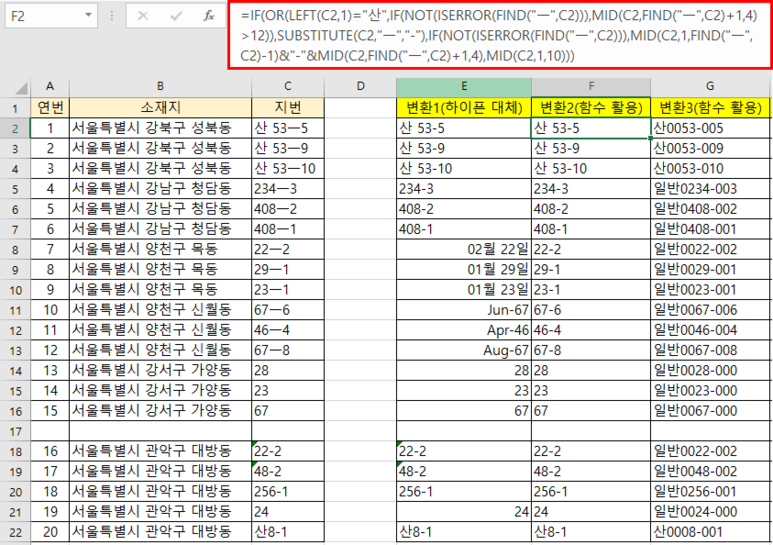Click the formula bar options dots
The image size is (773, 545).
(112, 16)
